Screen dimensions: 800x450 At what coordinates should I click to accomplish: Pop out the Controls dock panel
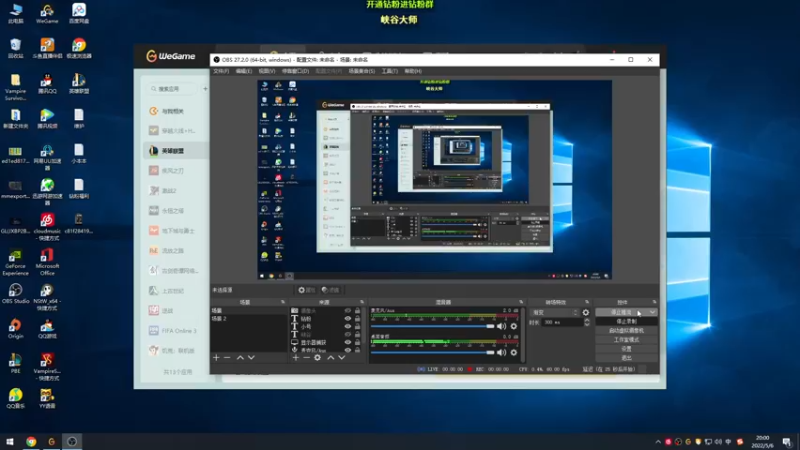[654, 302]
